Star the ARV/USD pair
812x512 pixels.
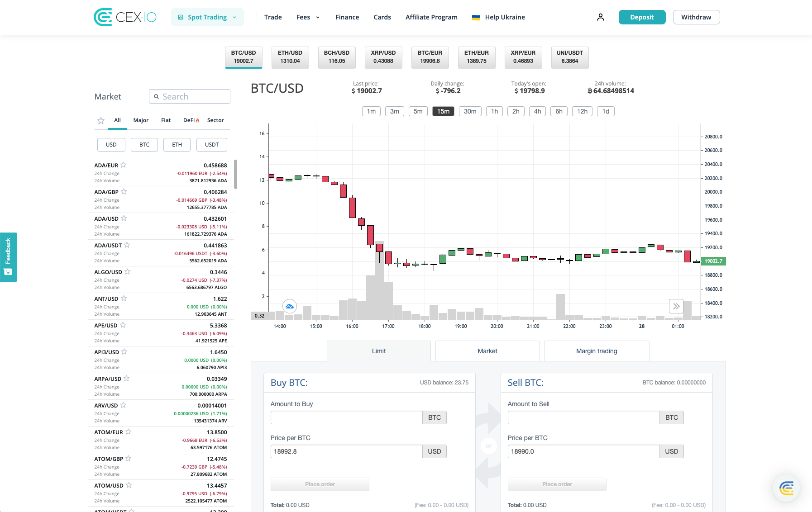124,405
